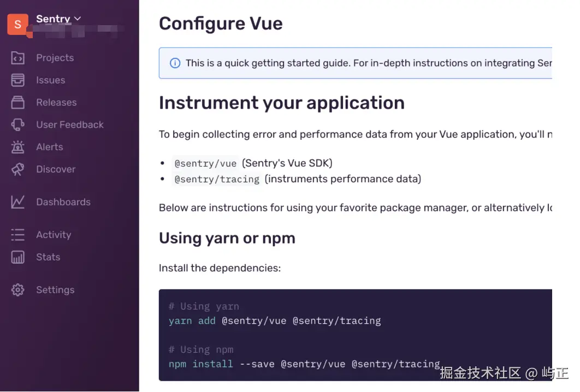Image resolution: width=580 pixels, height=392 pixels.
Task: Go to the Issues sidebar item
Action: 51,80
